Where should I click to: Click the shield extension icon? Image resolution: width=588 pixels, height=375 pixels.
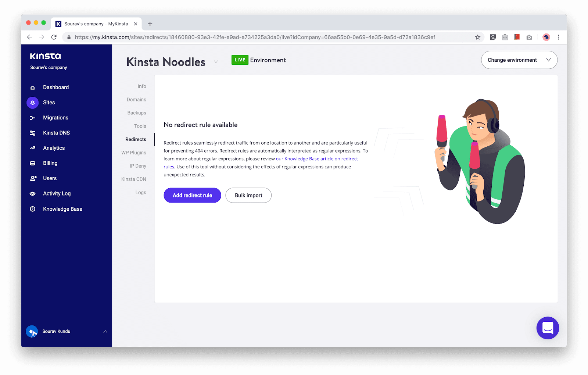point(493,37)
